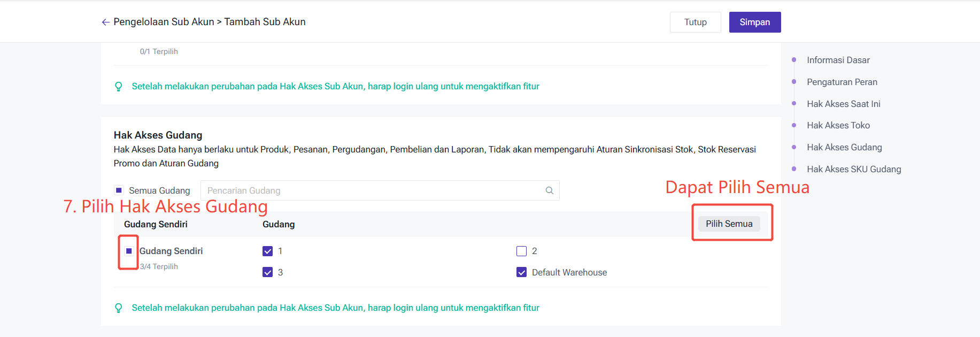Screen dimensions: 980x337
Task: Click the Tutup button
Action: coord(695,22)
